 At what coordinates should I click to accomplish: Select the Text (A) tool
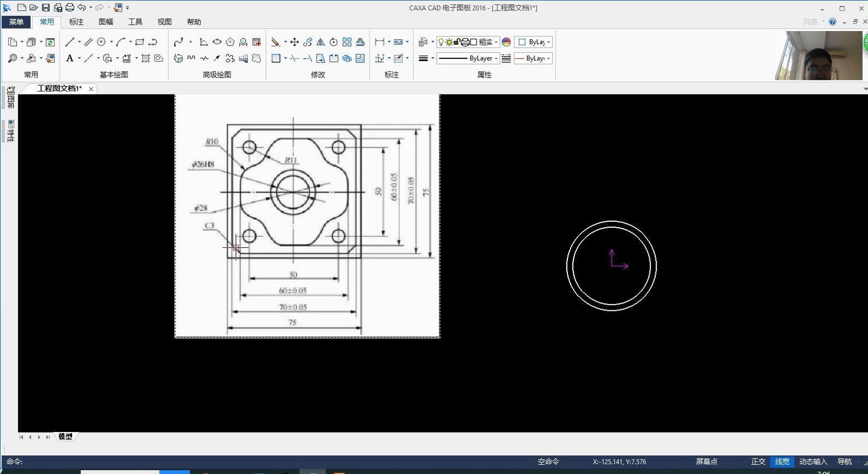(x=69, y=58)
